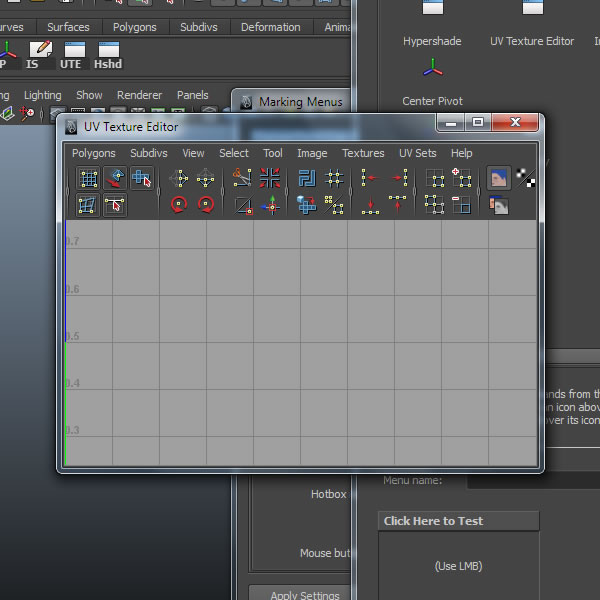Click the Marking Menus window title

301,102
